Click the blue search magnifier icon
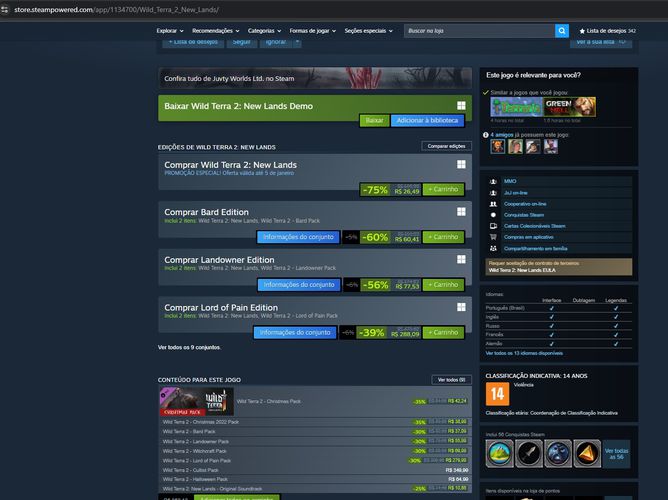 pyautogui.click(x=562, y=31)
